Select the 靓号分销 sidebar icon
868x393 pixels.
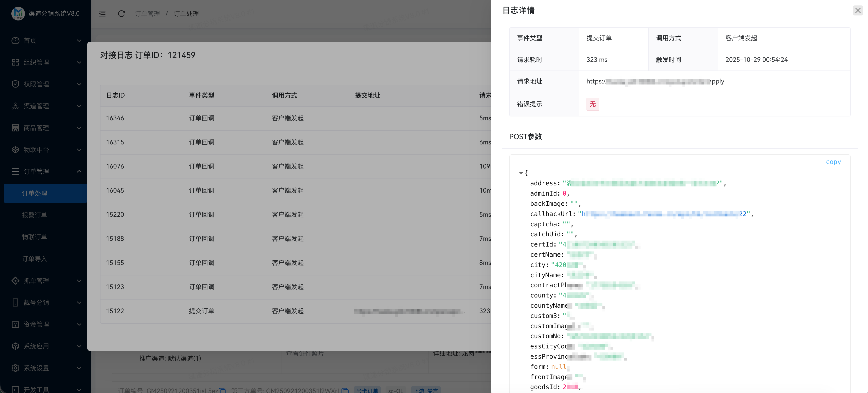click(15, 302)
